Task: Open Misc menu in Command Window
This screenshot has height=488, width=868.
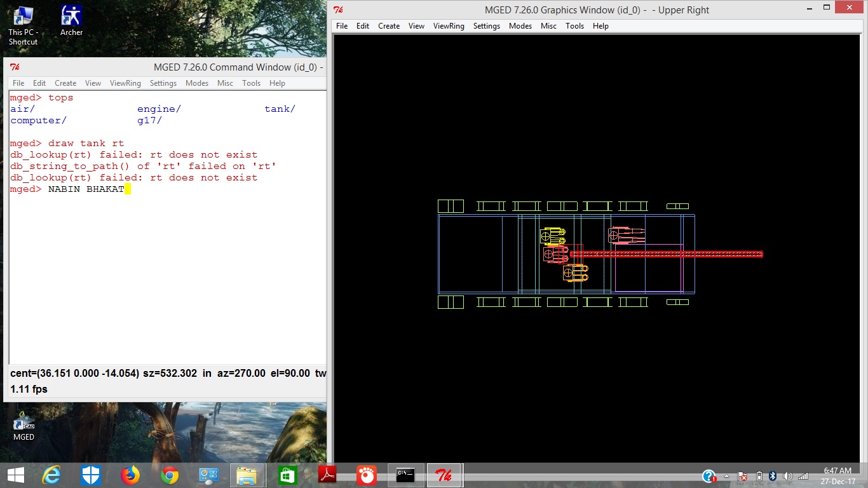Action: click(x=225, y=83)
